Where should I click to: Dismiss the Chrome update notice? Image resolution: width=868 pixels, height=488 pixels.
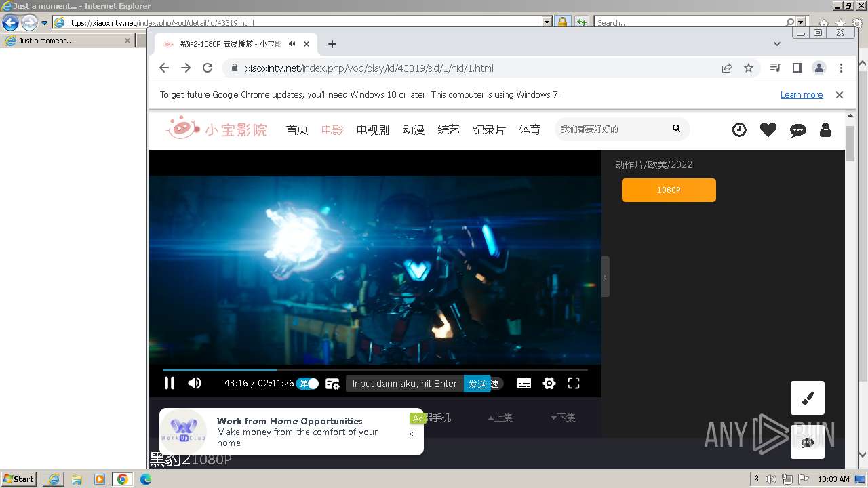840,95
